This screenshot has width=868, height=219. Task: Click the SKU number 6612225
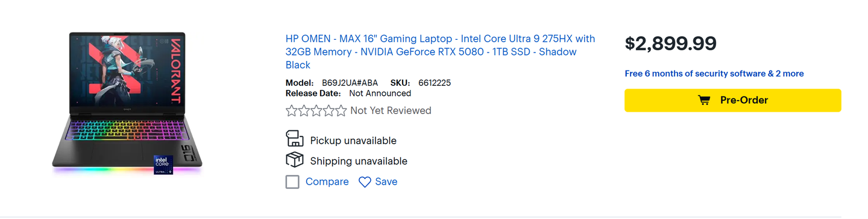[x=435, y=83]
